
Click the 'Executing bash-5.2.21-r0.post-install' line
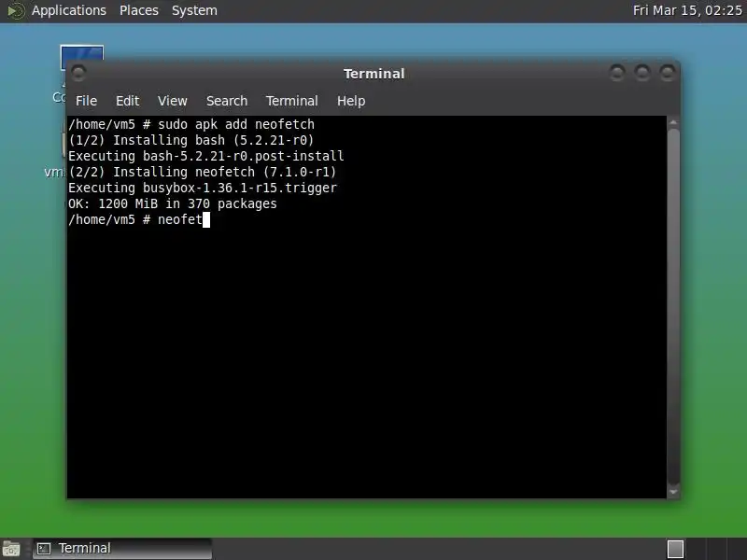[x=205, y=156]
